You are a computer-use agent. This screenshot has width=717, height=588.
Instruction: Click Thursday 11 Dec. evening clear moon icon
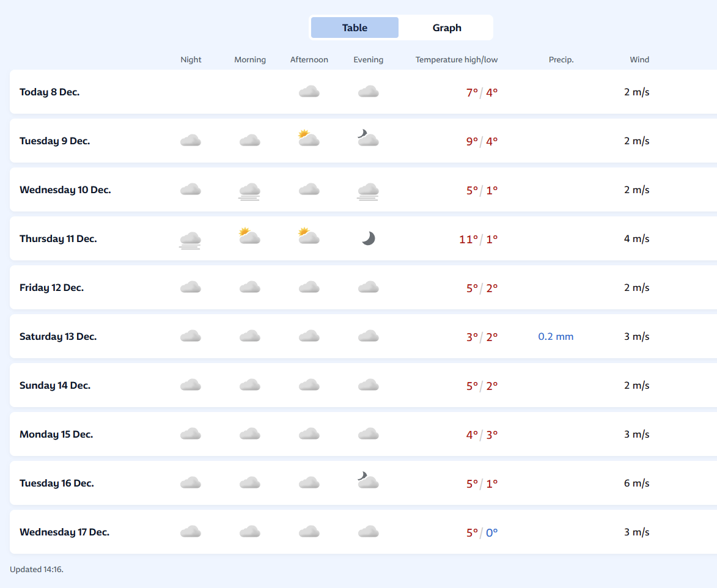tap(368, 238)
